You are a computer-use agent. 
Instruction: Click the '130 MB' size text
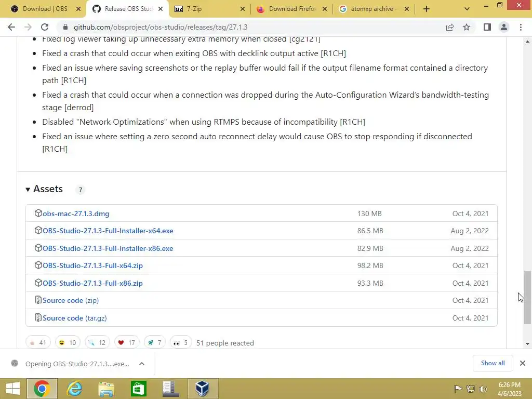pyautogui.click(x=369, y=214)
